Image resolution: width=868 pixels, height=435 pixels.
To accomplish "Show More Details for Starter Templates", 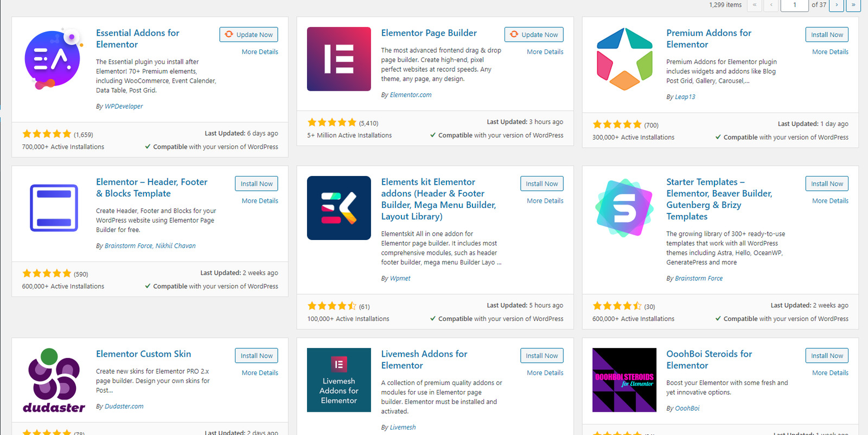I will tap(830, 201).
